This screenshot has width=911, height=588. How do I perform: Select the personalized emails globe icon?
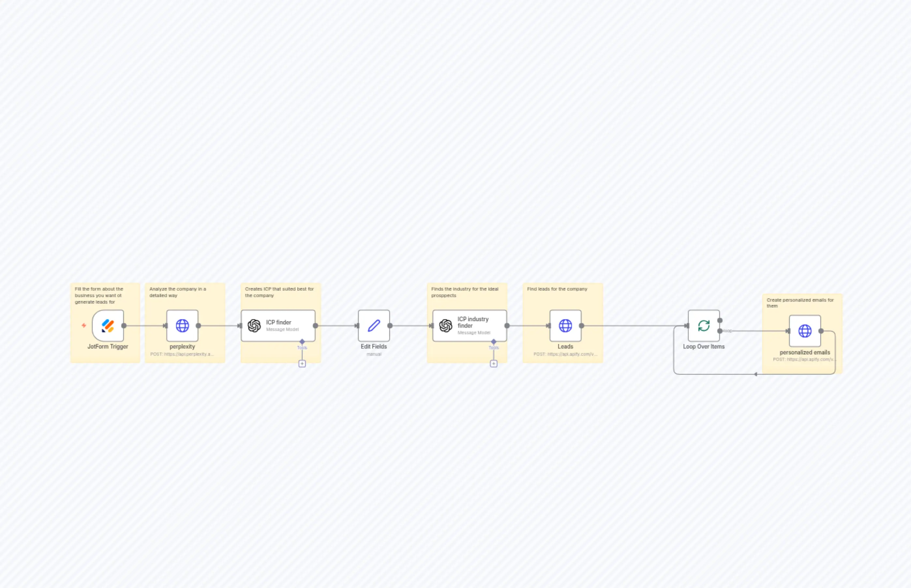[x=805, y=331]
